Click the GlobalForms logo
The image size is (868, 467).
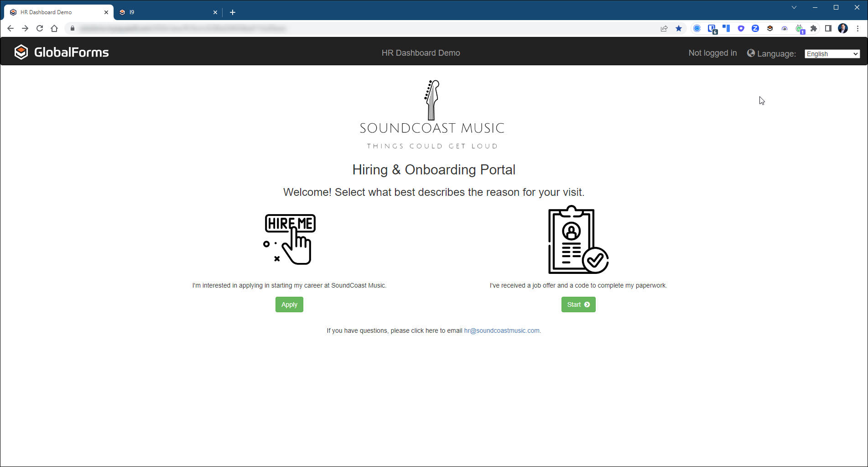[x=62, y=52]
